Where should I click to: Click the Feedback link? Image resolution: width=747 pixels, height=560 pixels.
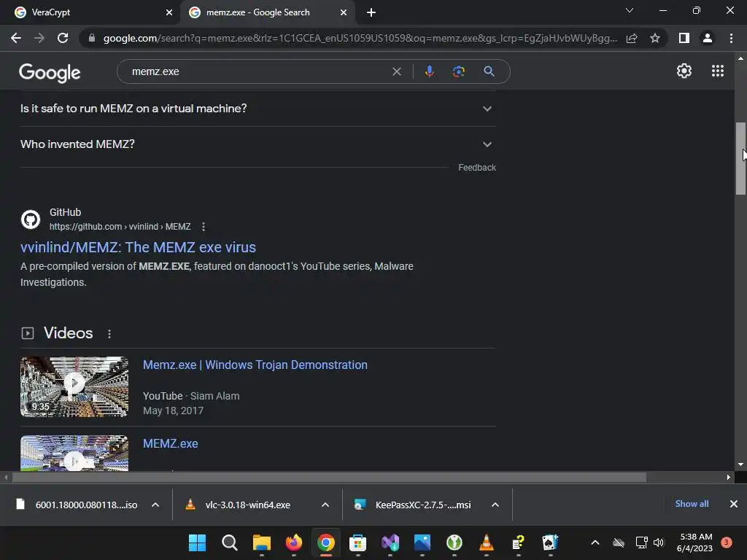(477, 168)
